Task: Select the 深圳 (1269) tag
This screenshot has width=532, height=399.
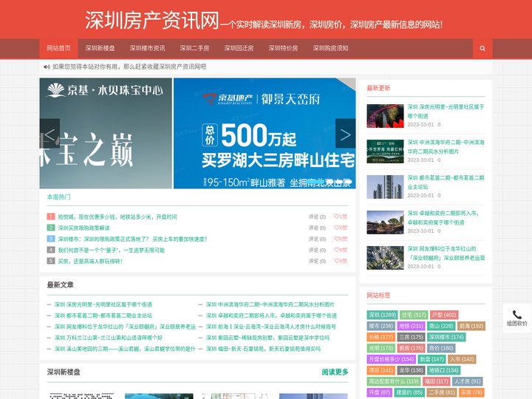Action: coord(383,315)
